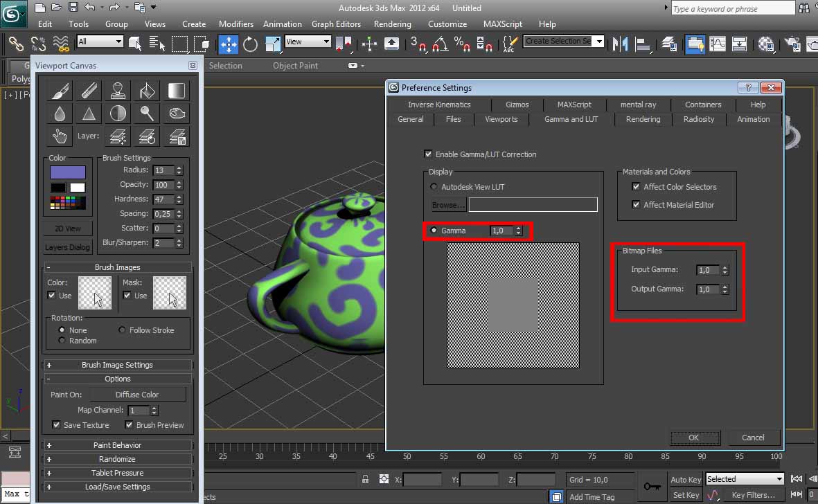Viewport: 818px width, 504px height.
Task: Click the Select and Rotate toolbar icon
Action: coord(251,44)
